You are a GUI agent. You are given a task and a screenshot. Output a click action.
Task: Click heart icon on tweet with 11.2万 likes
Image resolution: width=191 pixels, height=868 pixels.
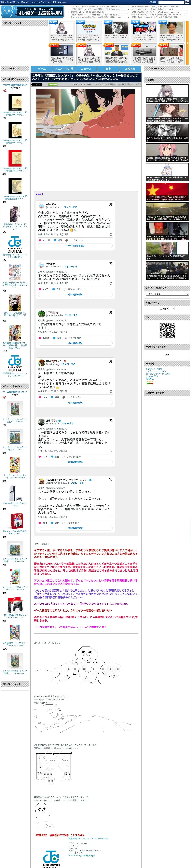[x=40, y=240]
